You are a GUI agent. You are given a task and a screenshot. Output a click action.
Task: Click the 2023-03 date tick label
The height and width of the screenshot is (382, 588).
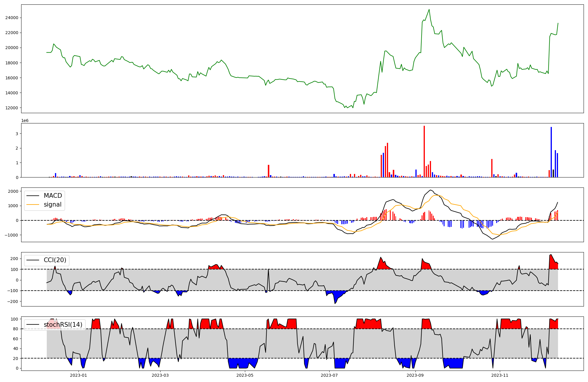160,375
